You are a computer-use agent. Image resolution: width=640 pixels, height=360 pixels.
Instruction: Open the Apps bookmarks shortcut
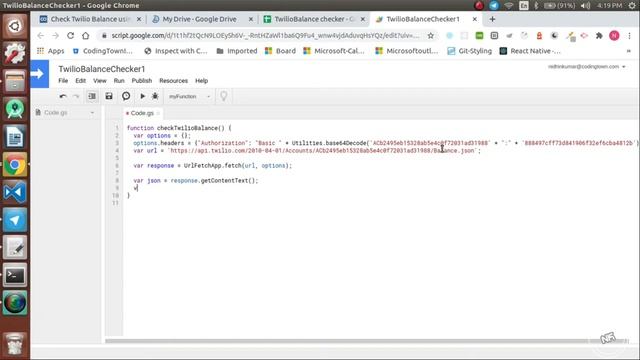51,51
